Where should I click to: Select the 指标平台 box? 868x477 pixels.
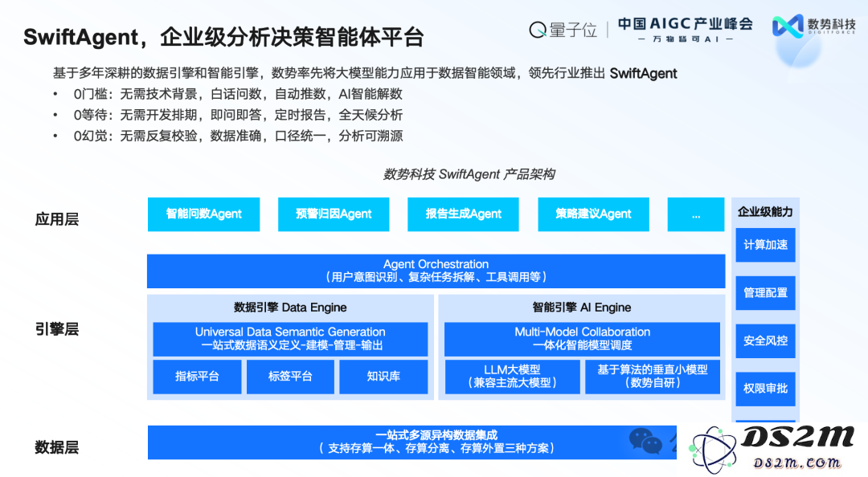(x=197, y=377)
